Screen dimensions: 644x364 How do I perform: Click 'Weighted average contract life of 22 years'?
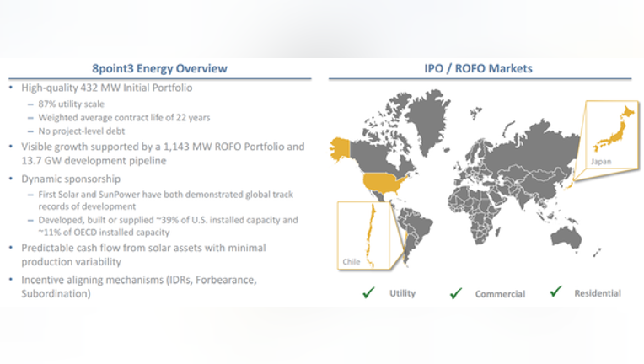click(124, 117)
